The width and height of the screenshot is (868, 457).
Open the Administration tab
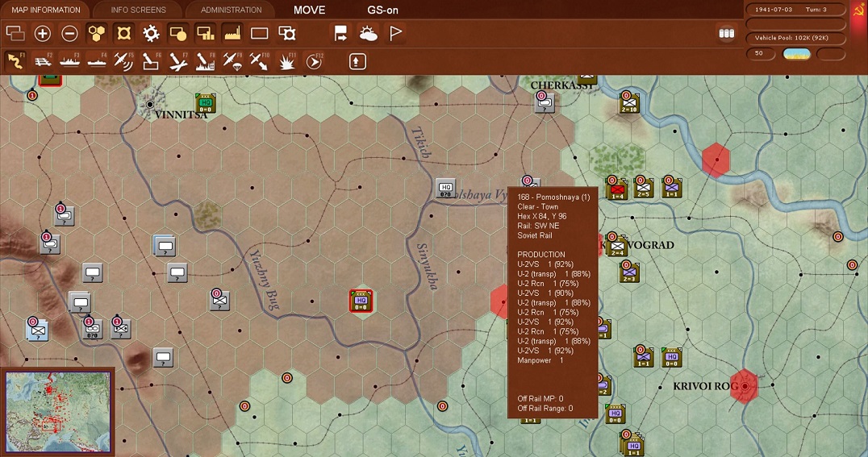tap(231, 10)
